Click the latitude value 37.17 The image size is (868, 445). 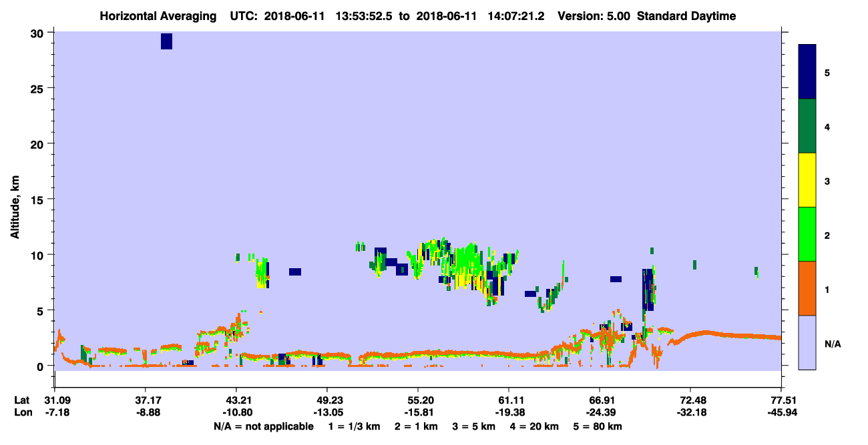click(x=146, y=400)
